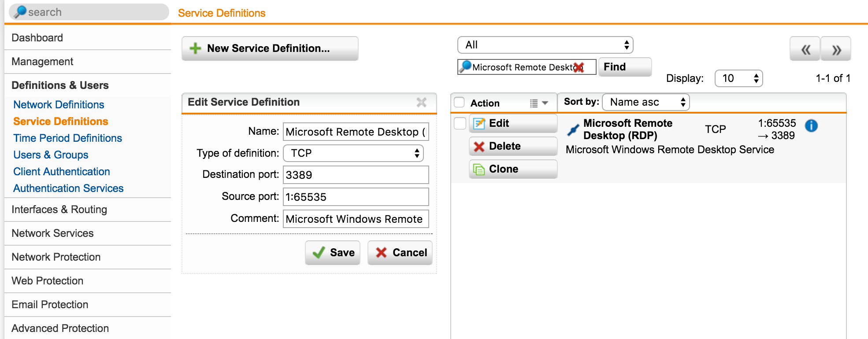Click the Name input field
The height and width of the screenshot is (339, 868).
pyautogui.click(x=356, y=132)
